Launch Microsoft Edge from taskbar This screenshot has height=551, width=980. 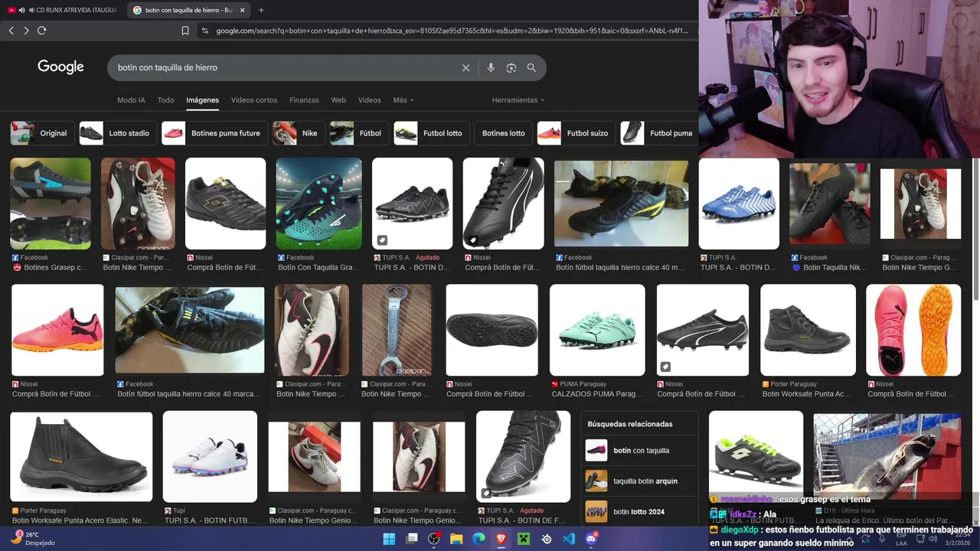tap(479, 539)
